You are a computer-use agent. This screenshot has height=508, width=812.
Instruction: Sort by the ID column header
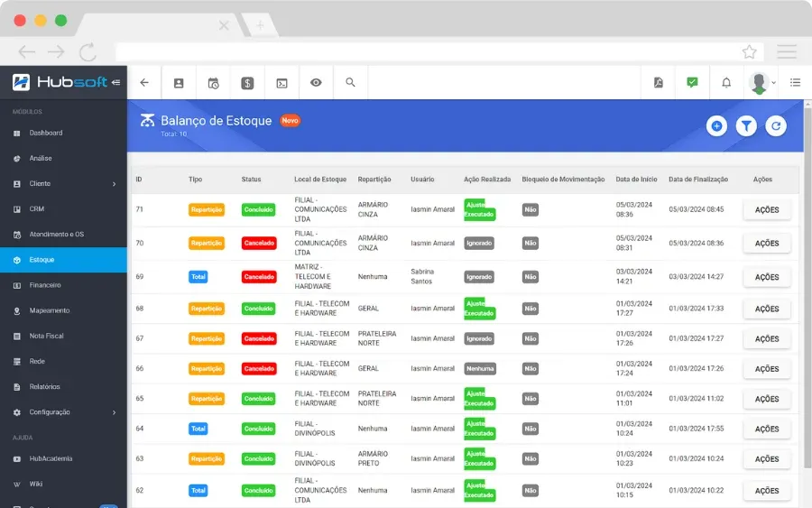(x=139, y=180)
